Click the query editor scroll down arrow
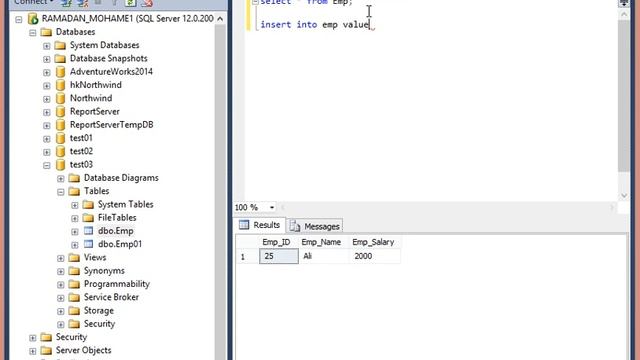The height and width of the screenshot is (360, 640). coord(624,196)
